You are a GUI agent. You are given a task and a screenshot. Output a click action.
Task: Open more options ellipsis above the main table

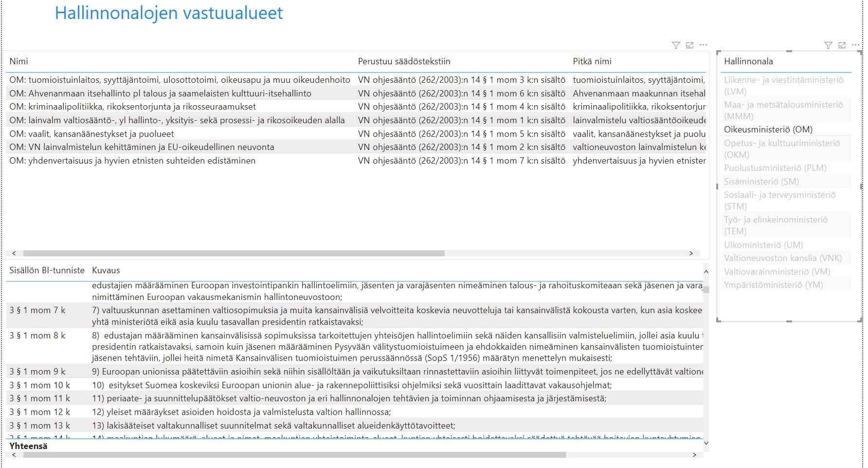click(x=703, y=45)
